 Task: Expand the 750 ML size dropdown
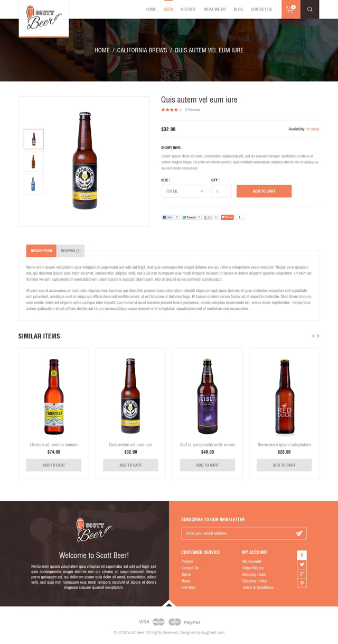click(184, 191)
